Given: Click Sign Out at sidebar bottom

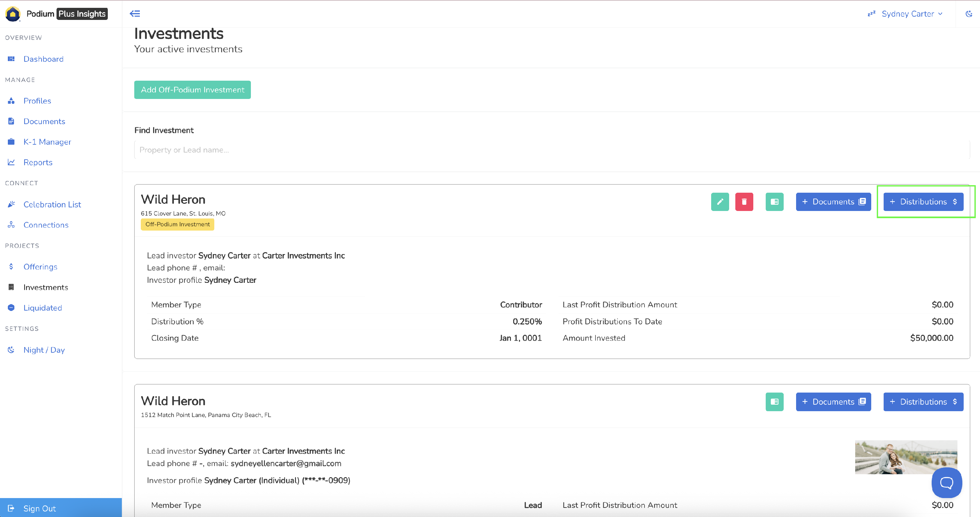Looking at the screenshot, I should 40,508.
